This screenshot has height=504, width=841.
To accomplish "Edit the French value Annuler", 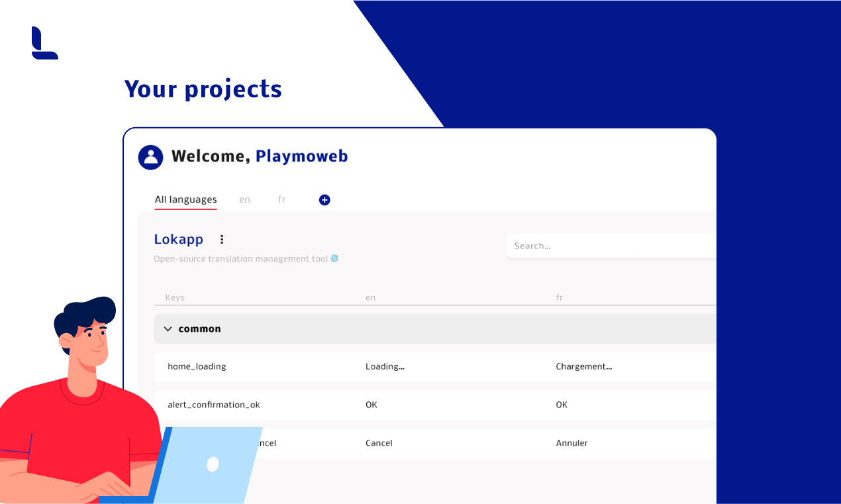I will tap(571, 443).
